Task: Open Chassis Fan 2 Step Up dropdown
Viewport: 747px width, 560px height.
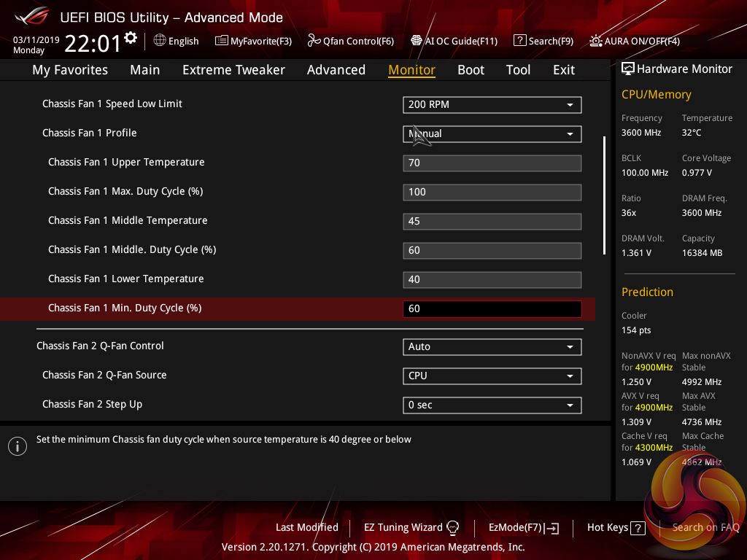Action: (x=492, y=405)
